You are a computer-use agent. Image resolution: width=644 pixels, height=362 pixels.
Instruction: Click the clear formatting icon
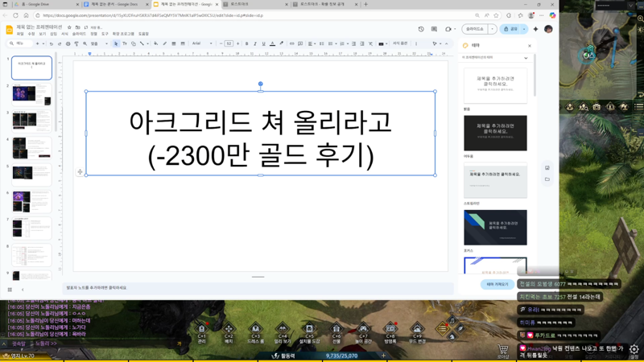(370, 43)
